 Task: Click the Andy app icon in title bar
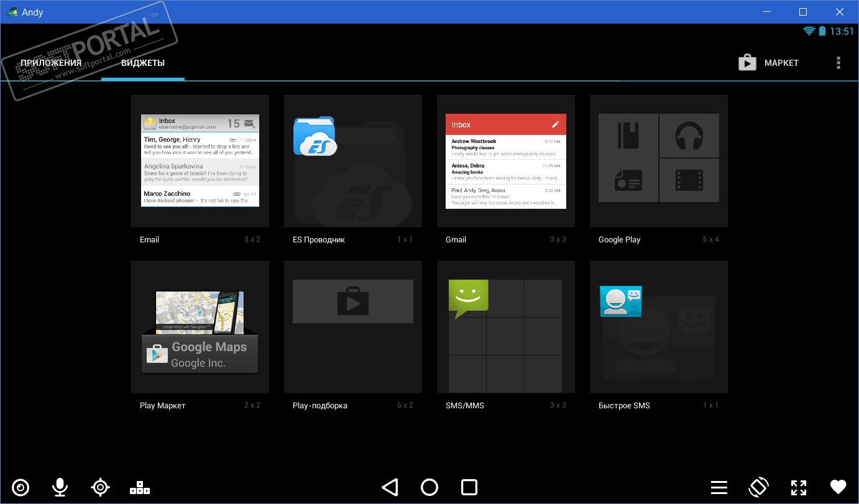click(12, 12)
